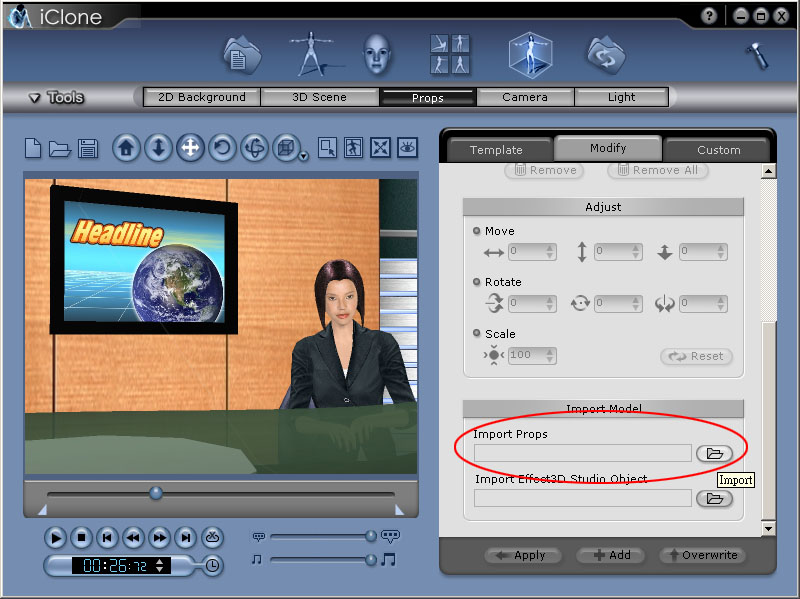Open the extra view options dropdown near cube icon

[x=303, y=155]
